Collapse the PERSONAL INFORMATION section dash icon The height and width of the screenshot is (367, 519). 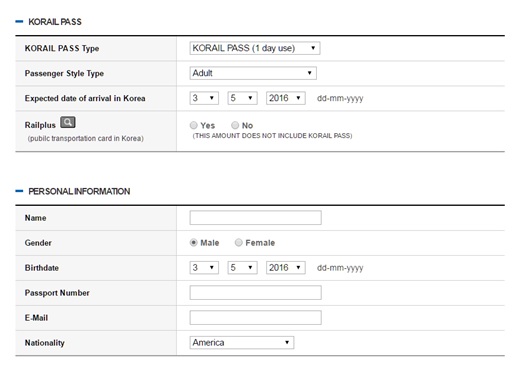coord(19,191)
